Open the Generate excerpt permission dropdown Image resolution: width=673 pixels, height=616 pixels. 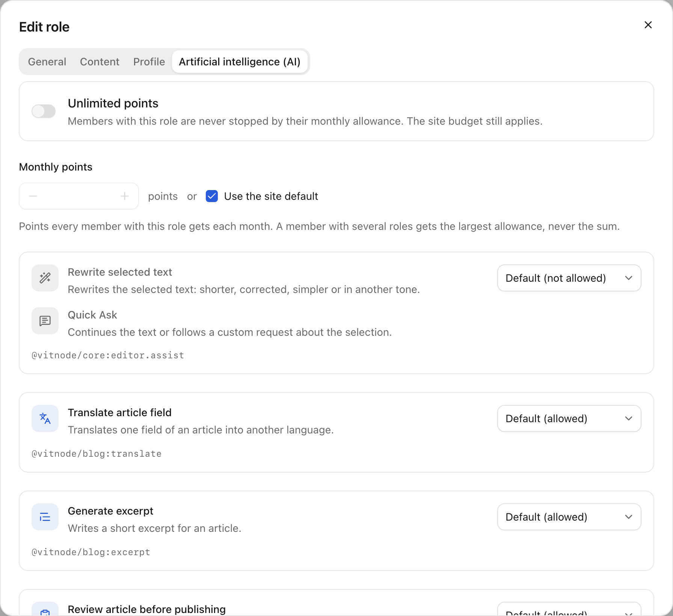point(569,517)
